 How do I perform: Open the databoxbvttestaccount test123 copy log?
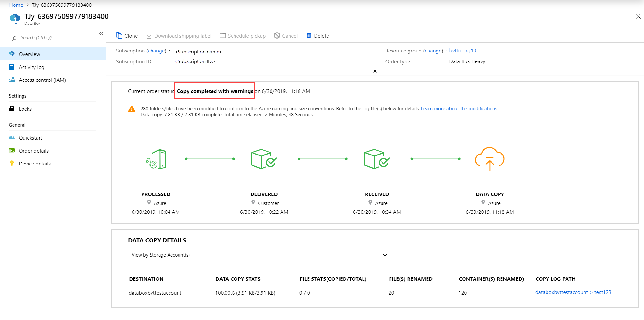pyautogui.click(x=573, y=292)
